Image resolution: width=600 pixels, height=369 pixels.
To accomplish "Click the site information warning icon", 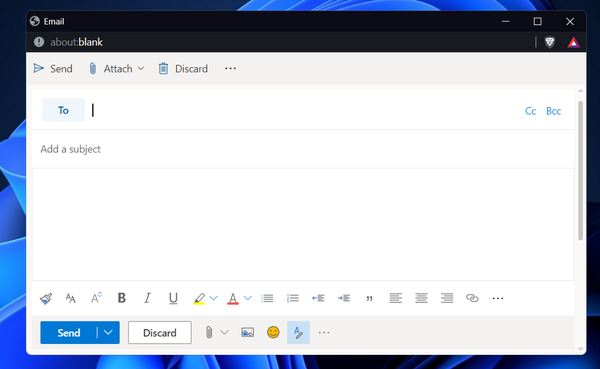I will pyautogui.click(x=39, y=42).
